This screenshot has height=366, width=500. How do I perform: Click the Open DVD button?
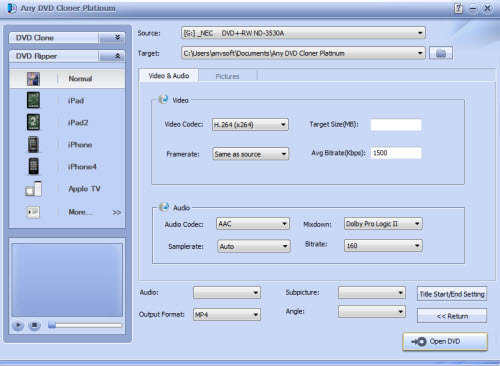coord(445,341)
